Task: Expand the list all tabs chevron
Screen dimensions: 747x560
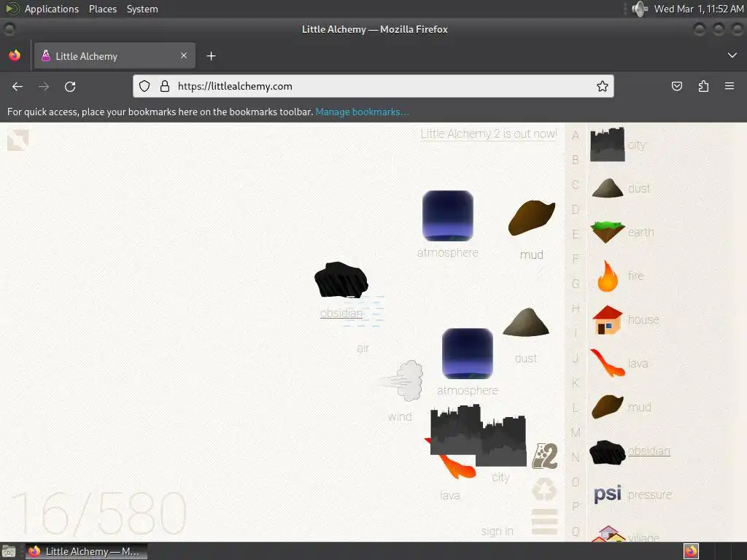Action: pyautogui.click(x=732, y=55)
